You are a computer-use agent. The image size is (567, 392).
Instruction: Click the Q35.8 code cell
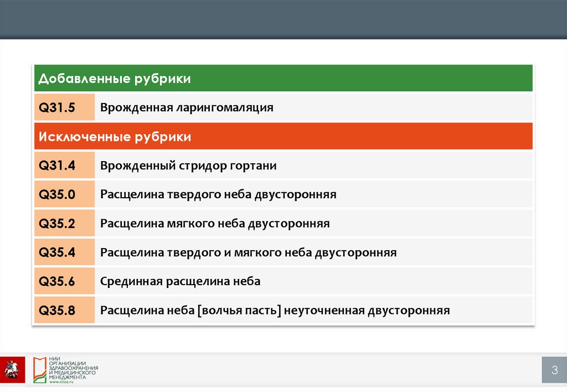[64, 311]
